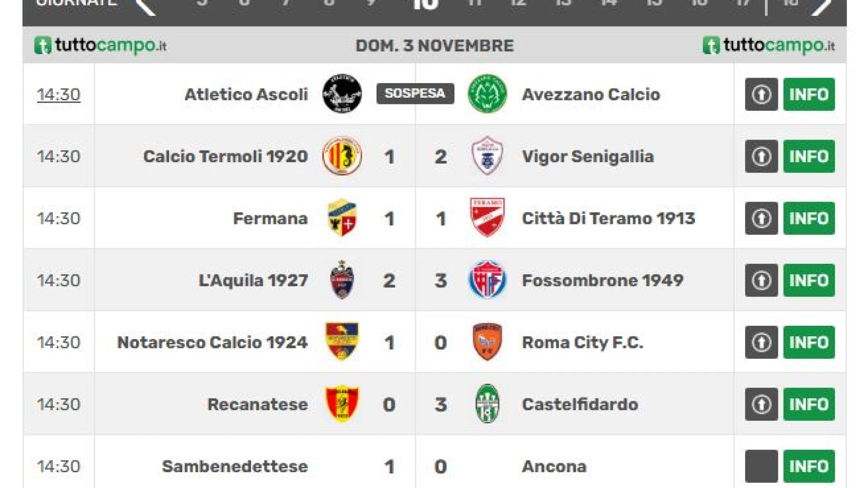Click the circular arrow icon in the L'Aquila 1927 row
Image resolution: width=868 pixels, height=488 pixels.
point(761,280)
